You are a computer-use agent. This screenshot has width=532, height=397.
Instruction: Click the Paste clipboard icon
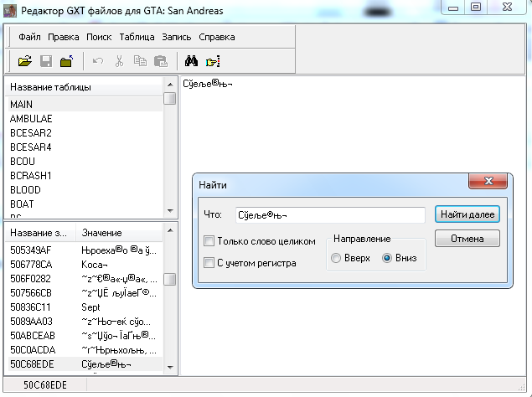pos(160,61)
